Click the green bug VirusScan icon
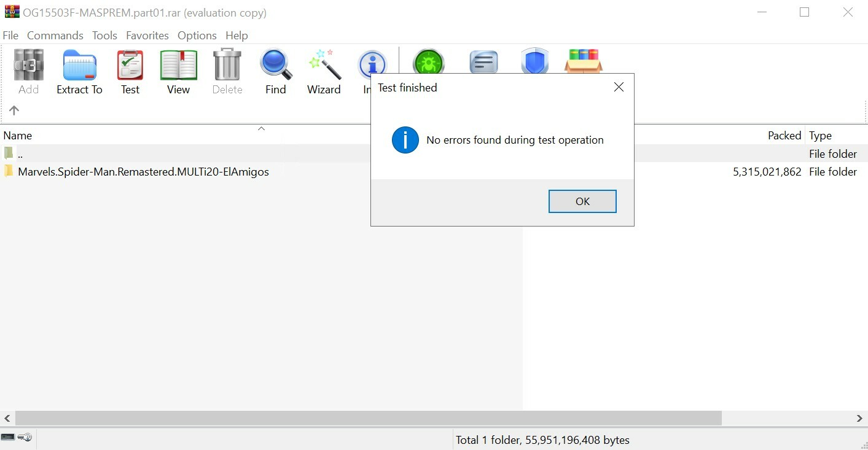Viewport: 868px width, 450px height. [x=429, y=61]
